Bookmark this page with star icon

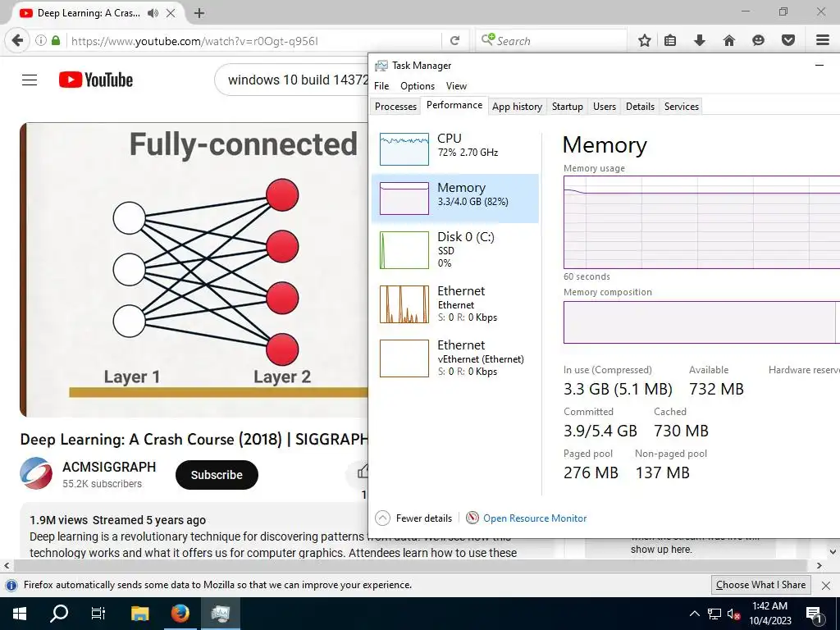tap(645, 41)
